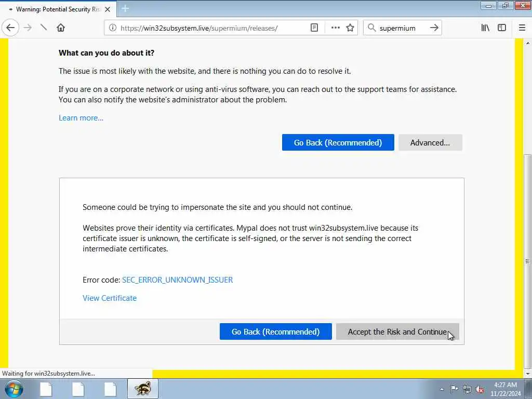532x399 pixels.
Task: Open the hamburger application menu
Action: (522, 28)
